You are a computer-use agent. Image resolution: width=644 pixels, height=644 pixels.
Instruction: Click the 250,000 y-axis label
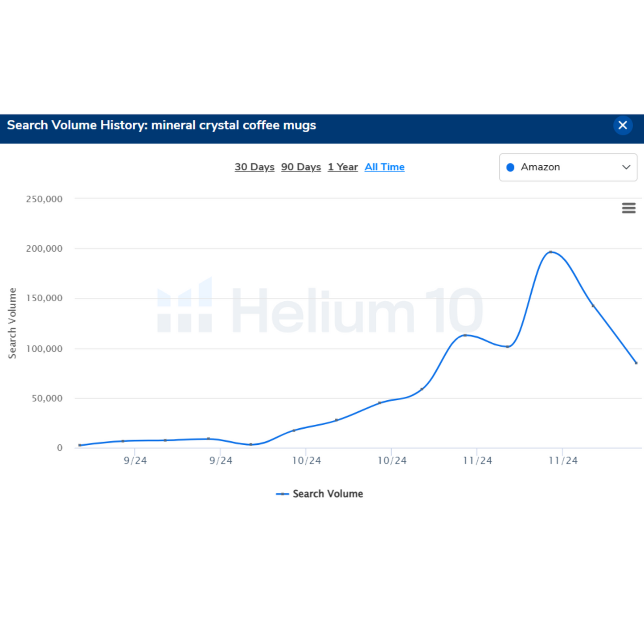coord(44,199)
